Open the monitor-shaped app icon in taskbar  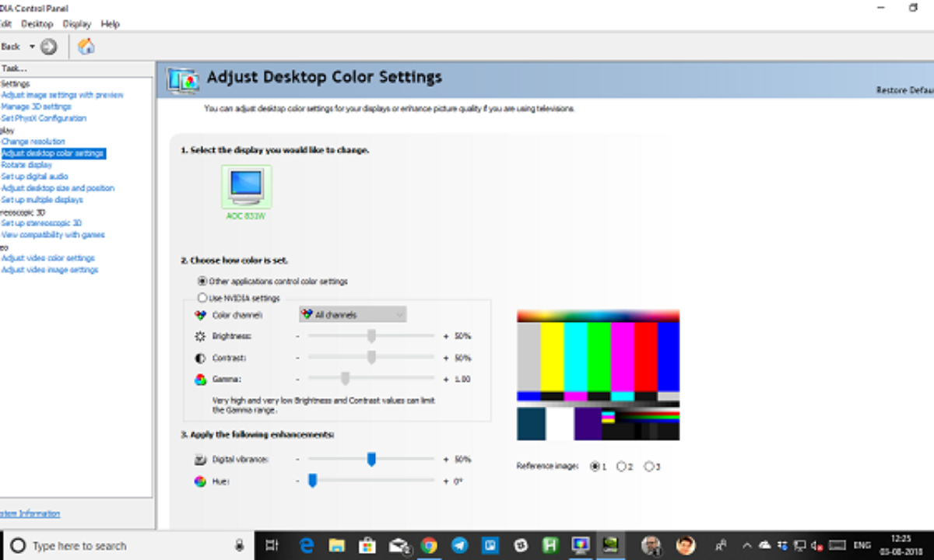[x=581, y=545]
